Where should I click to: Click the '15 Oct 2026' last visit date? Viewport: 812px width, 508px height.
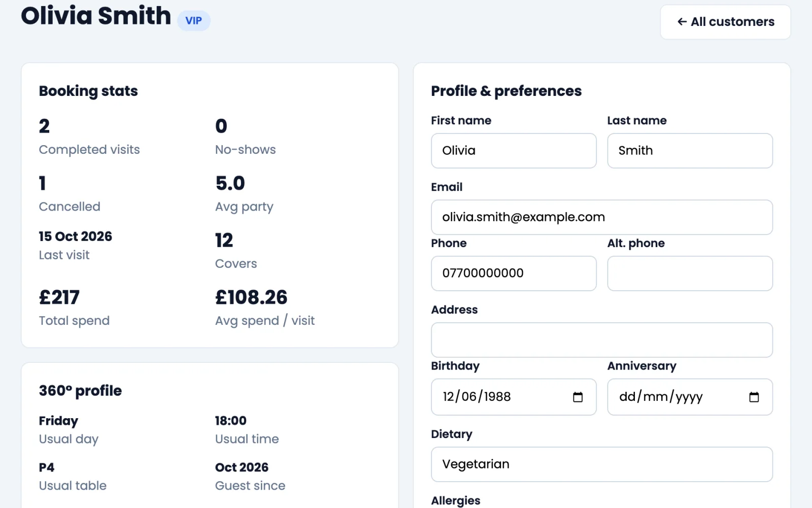coord(76,236)
